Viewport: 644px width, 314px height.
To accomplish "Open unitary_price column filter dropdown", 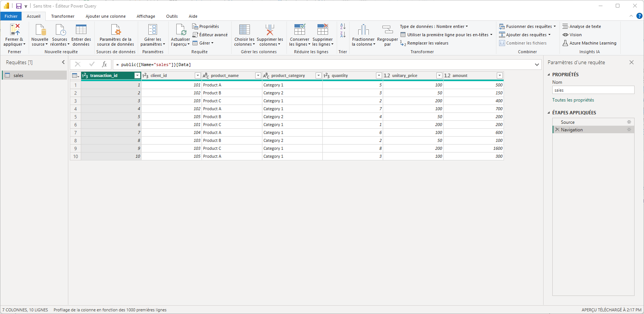I will pyautogui.click(x=439, y=75).
